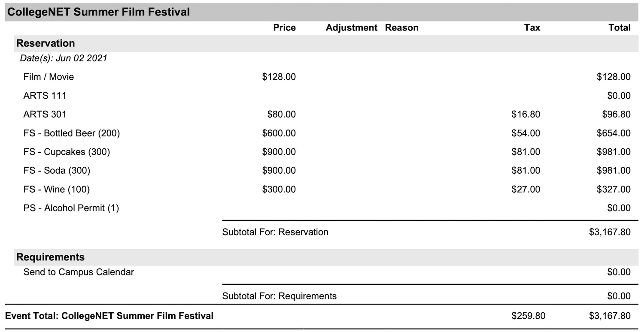Click the Event Total tax amount $259.80
The width and height of the screenshot is (644, 332).
(x=528, y=316)
